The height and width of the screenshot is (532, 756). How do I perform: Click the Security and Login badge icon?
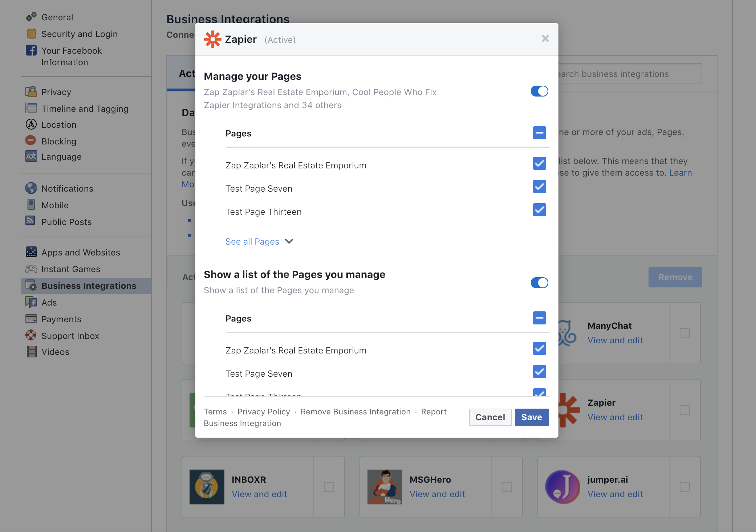pyautogui.click(x=31, y=34)
